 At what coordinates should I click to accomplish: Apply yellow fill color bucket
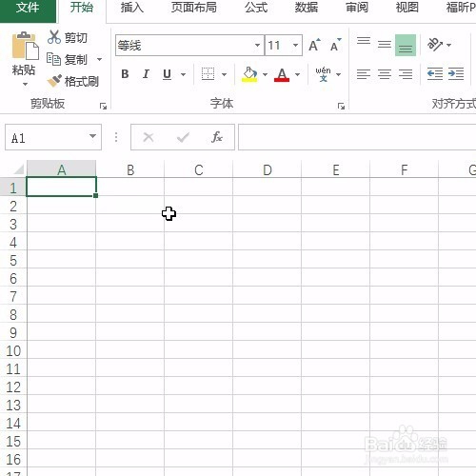coord(249,74)
